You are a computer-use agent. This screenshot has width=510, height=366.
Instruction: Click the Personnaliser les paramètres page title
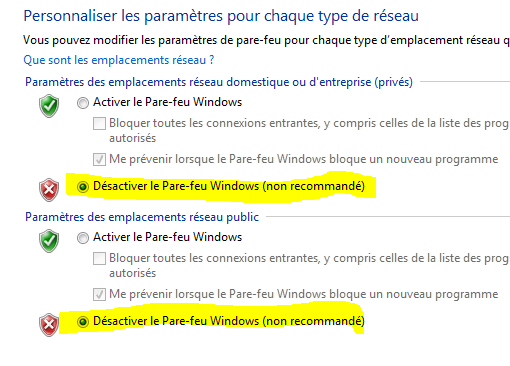click(221, 16)
